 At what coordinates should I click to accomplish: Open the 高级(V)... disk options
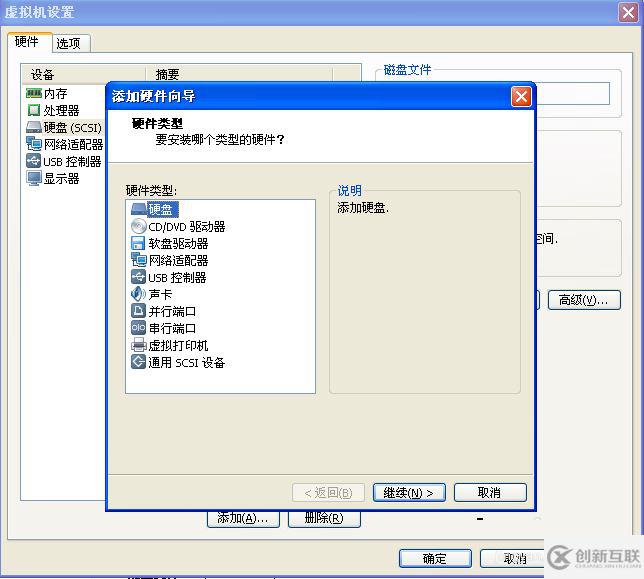(x=584, y=300)
